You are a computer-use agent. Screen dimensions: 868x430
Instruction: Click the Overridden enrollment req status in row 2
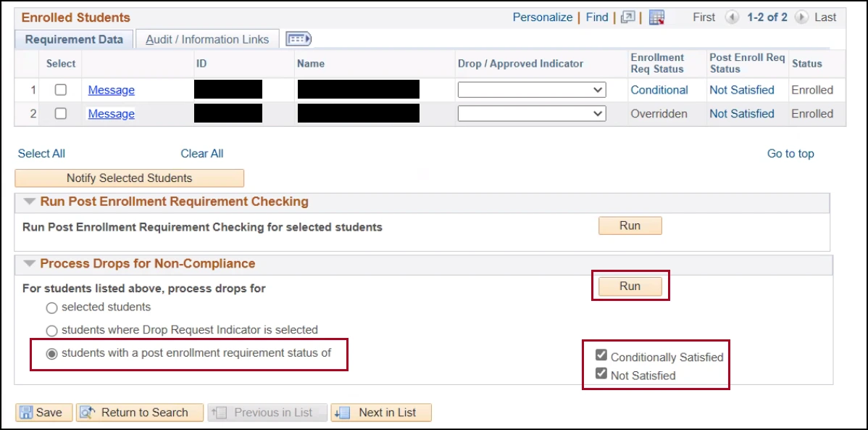pos(659,114)
